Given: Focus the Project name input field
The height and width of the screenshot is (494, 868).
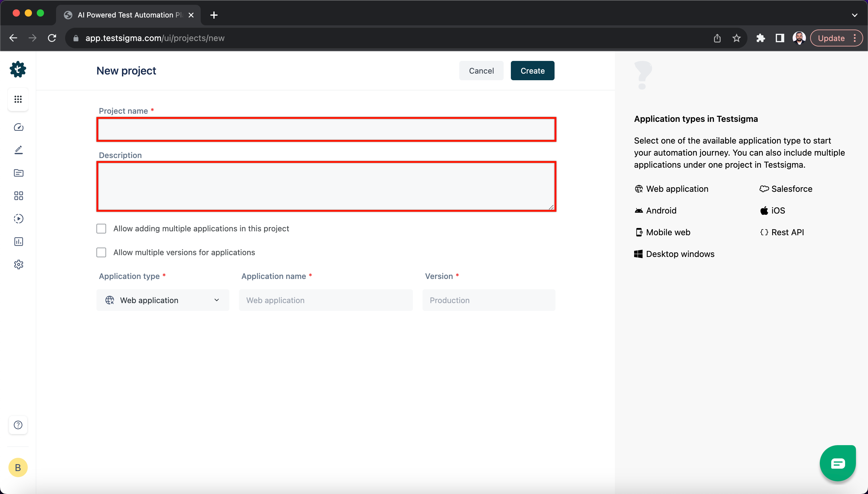Looking at the screenshot, I should 326,129.
